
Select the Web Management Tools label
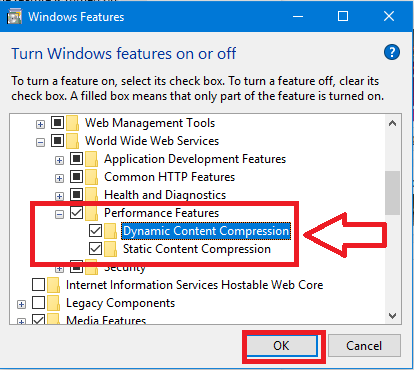click(x=150, y=123)
